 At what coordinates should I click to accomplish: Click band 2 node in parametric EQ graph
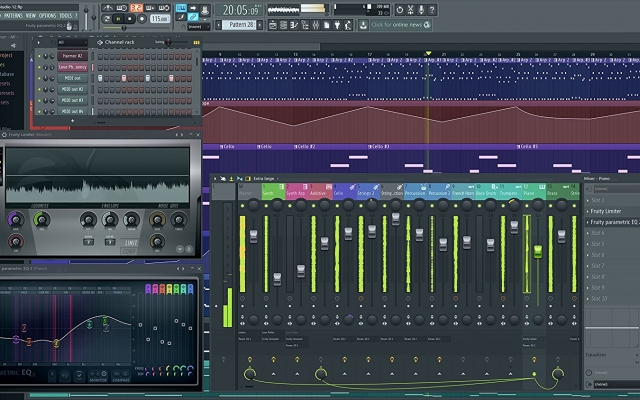[x=24, y=328]
